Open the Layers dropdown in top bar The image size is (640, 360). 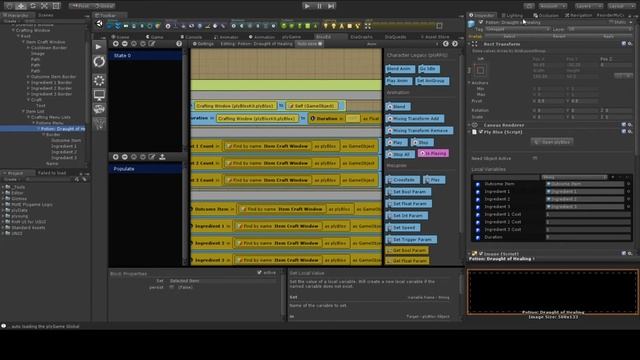[589, 6]
